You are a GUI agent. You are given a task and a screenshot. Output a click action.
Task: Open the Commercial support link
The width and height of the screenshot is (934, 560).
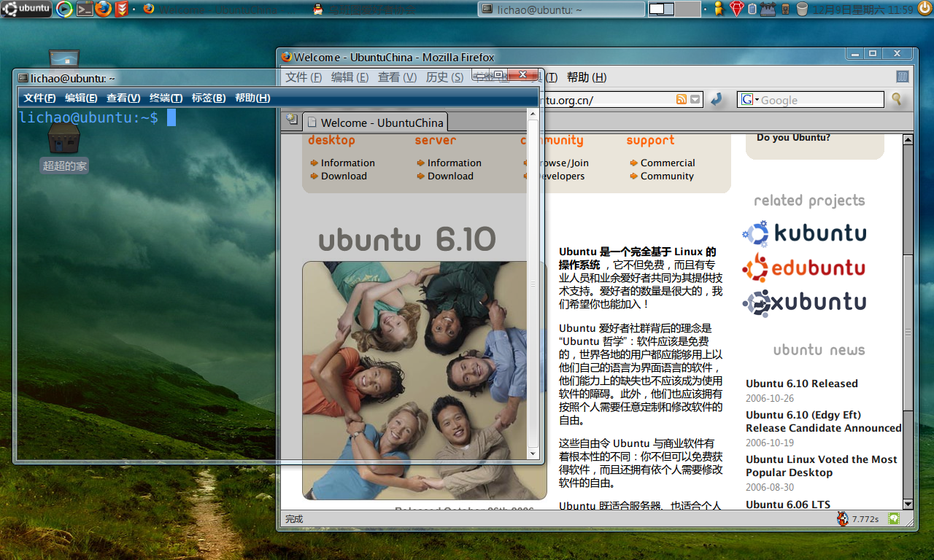tap(668, 163)
